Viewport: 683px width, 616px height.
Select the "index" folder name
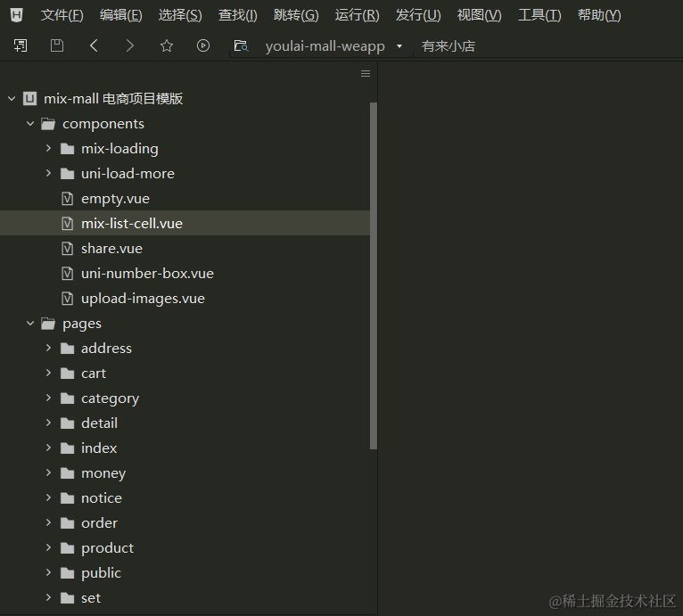tap(99, 448)
